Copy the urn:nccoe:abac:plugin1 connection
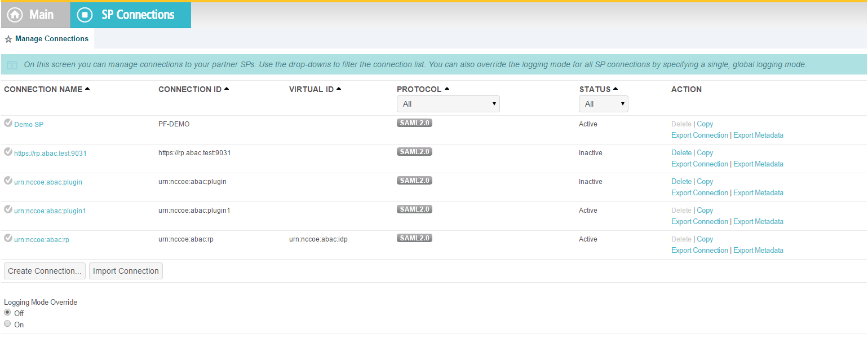 point(705,211)
